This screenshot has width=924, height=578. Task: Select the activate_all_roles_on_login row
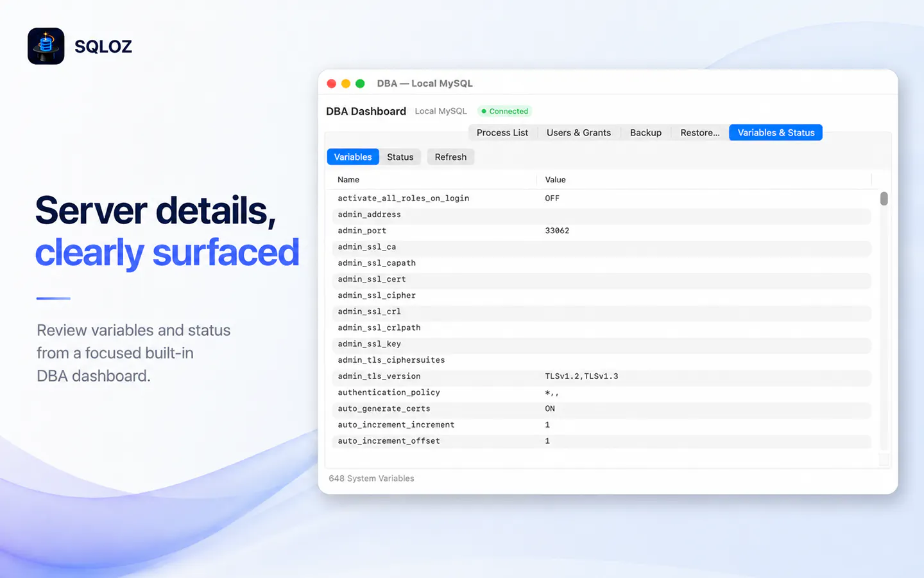[602, 198]
